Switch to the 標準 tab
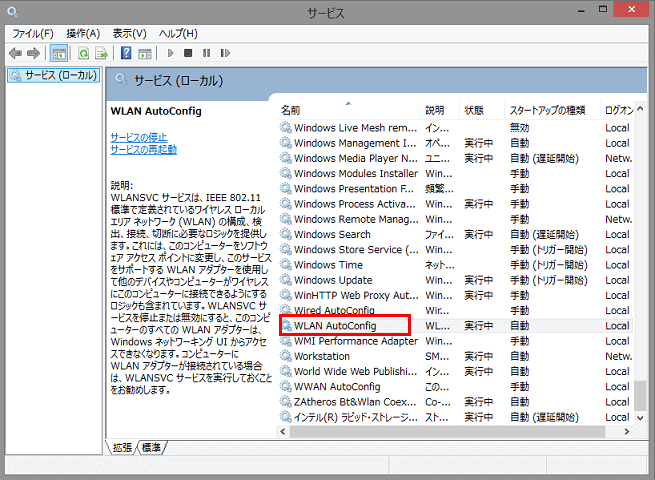Image resolution: width=655 pixels, height=480 pixels. click(151, 448)
